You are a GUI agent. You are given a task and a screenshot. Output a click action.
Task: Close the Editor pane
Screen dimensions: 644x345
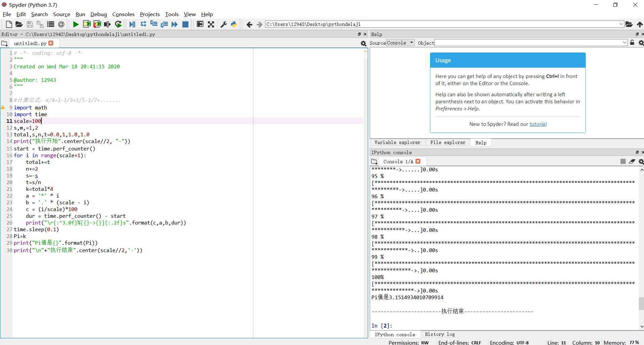(365, 34)
